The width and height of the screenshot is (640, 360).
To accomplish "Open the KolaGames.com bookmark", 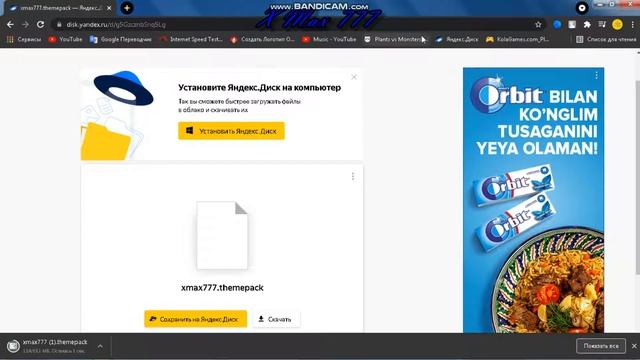I will (517, 40).
